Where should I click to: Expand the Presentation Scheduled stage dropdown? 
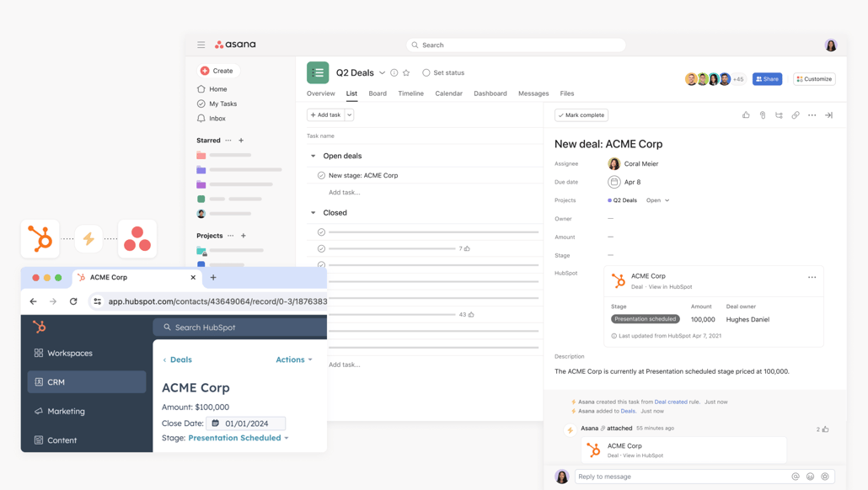287,439
